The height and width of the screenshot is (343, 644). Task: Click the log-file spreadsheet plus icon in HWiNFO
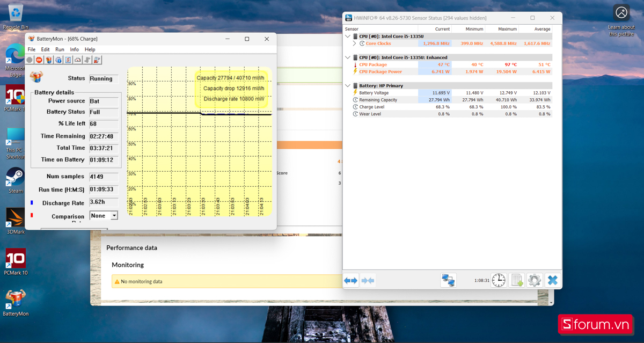(x=517, y=280)
